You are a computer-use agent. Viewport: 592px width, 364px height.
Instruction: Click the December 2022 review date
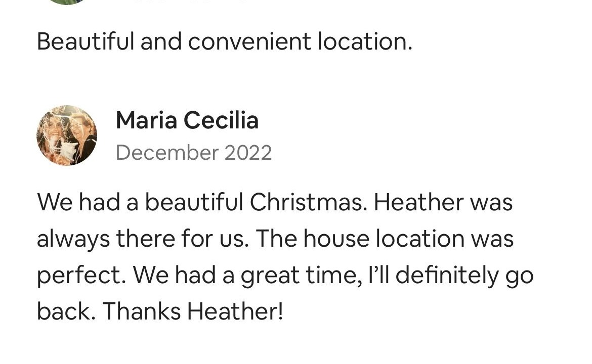[193, 153]
